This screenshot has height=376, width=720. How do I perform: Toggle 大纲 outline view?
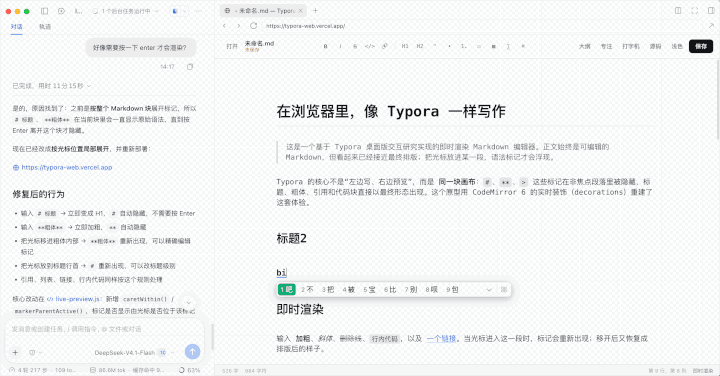(x=585, y=46)
